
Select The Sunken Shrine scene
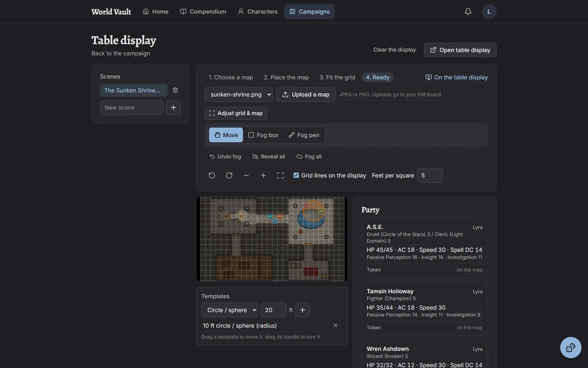pos(134,90)
